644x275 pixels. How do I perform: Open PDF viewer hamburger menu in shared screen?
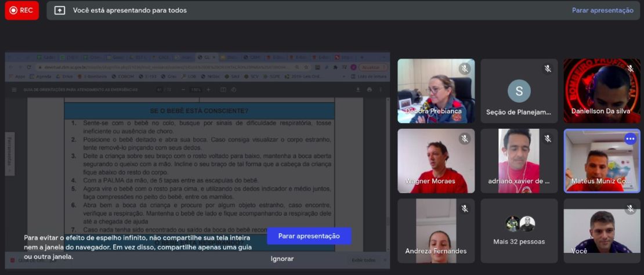pyautogui.click(x=15, y=89)
